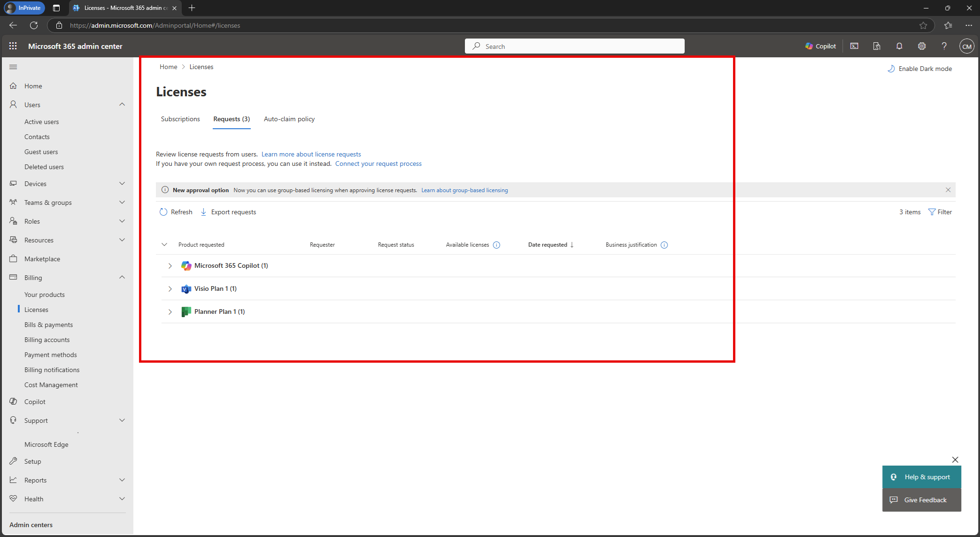Click the Export requests download icon
The width and height of the screenshot is (980, 537).
click(203, 211)
